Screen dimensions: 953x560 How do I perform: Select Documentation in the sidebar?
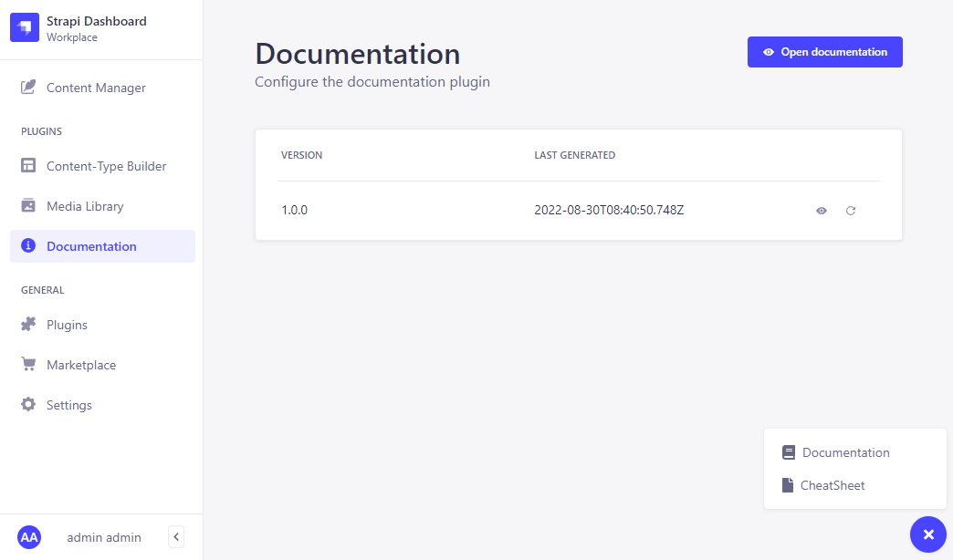tap(102, 246)
